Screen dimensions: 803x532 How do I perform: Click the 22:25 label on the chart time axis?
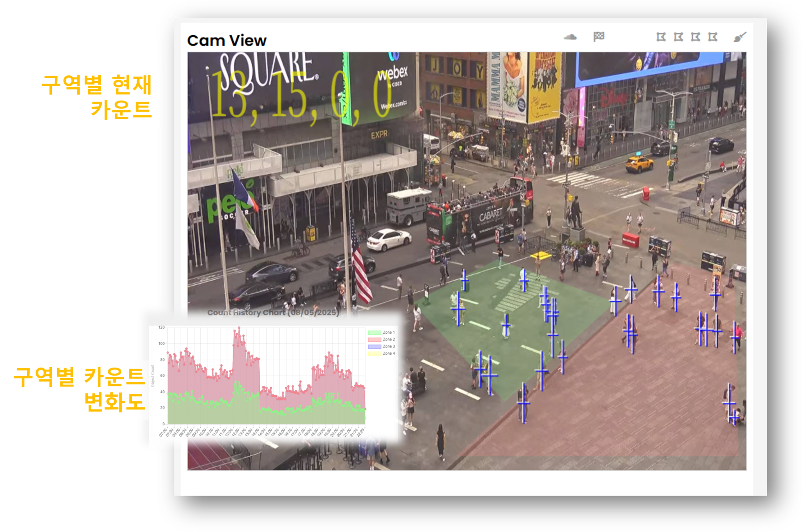click(x=361, y=432)
